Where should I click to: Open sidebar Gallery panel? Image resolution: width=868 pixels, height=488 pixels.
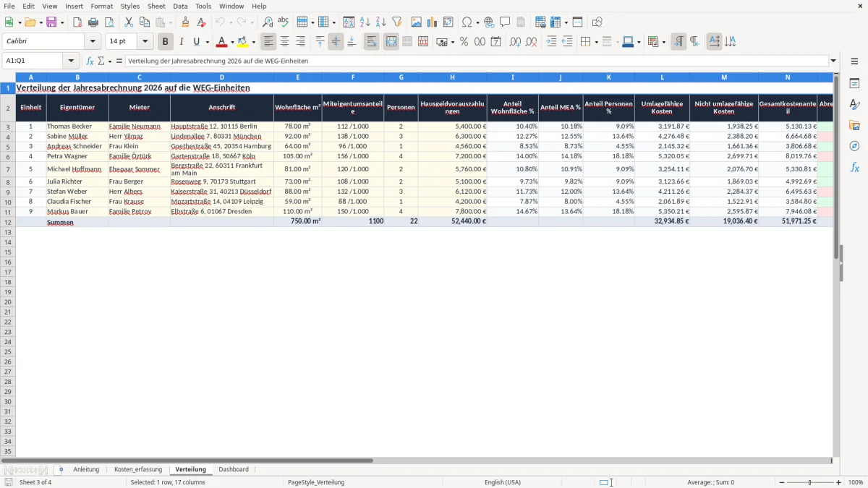point(854,125)
